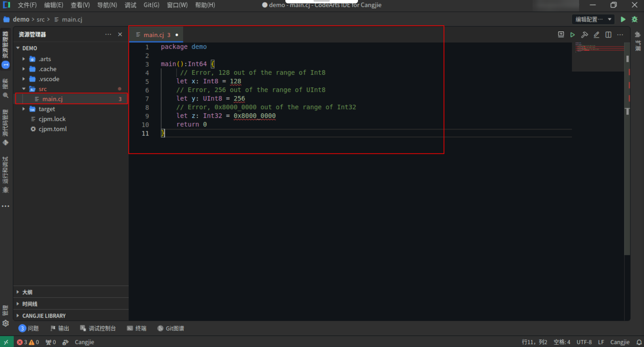Expand the .vscode folder
Image resolution: width=644 pixels, height=347 pixels.
(24, 79)
